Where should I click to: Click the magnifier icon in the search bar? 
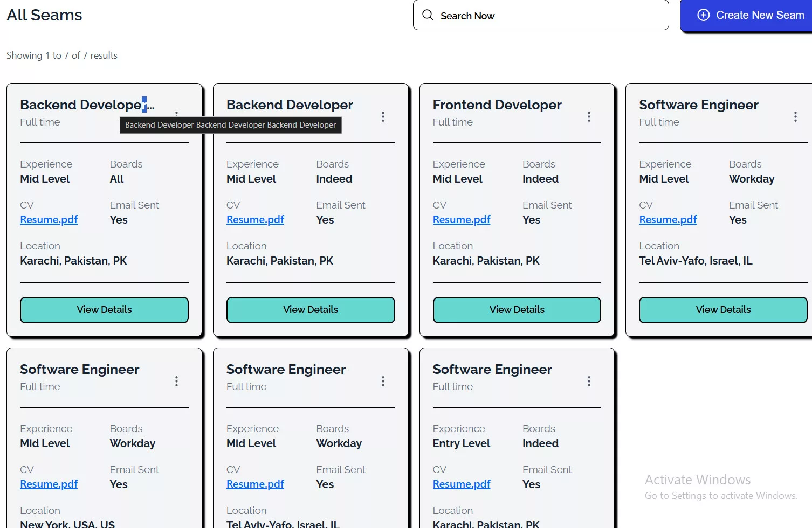(428, 15)
